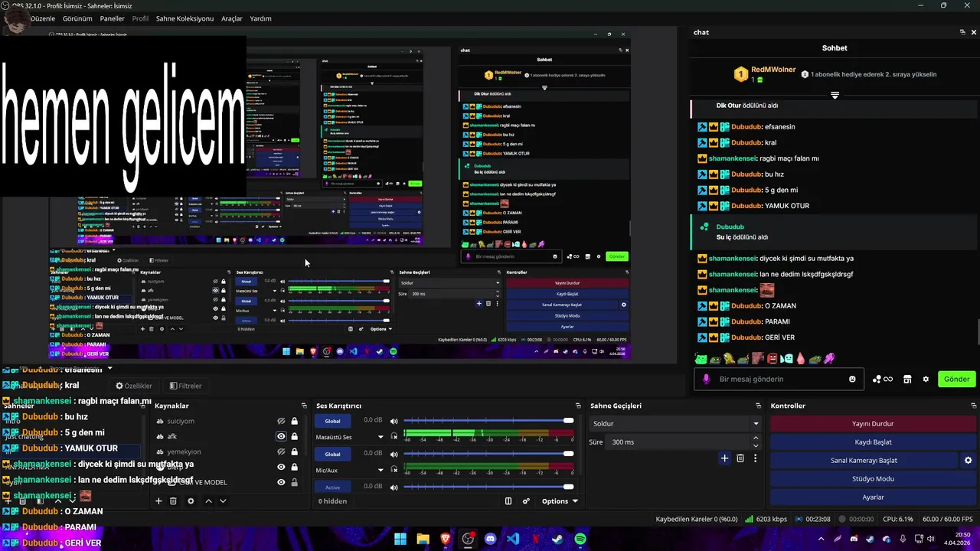Mute speaker icon beside the Active badge
Viewport: 980px width, 551px height.
394,487
